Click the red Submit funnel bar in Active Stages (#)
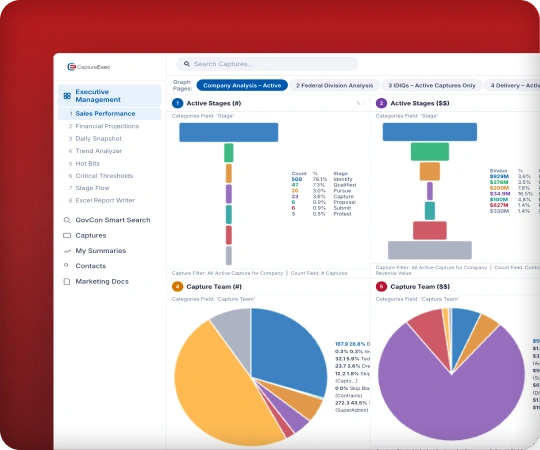Image resolution: width=540 pixels, height=450 pixels. click(x=229, y=235)
